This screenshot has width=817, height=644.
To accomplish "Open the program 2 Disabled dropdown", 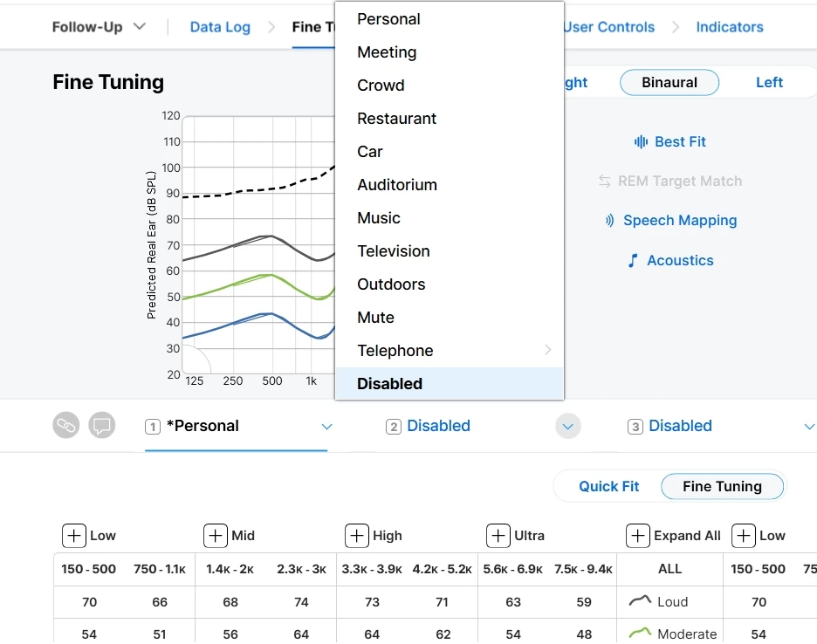I will tap(567, 426).
